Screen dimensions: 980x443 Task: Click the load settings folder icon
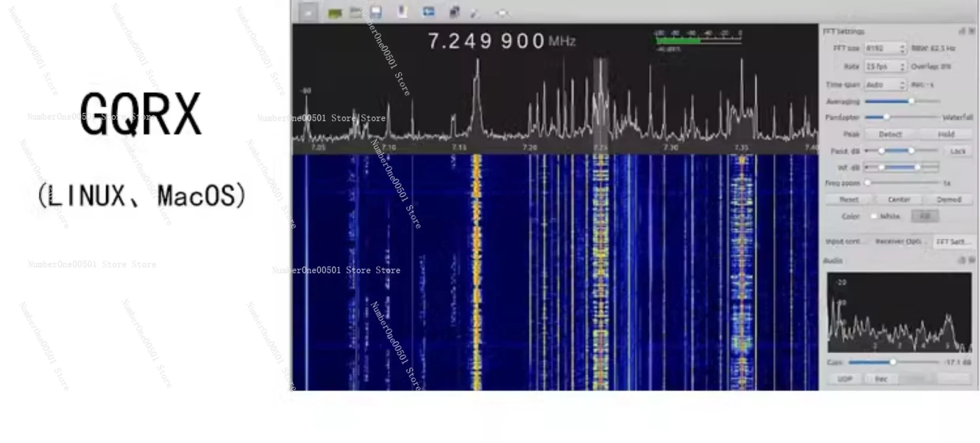click(x=356, y=13)
